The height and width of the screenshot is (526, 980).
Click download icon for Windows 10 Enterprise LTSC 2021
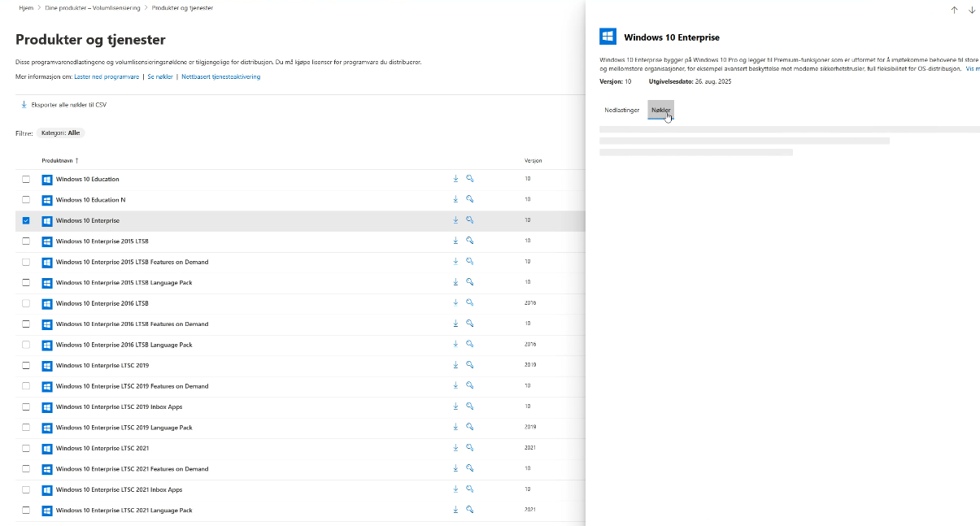coord(456,448)
